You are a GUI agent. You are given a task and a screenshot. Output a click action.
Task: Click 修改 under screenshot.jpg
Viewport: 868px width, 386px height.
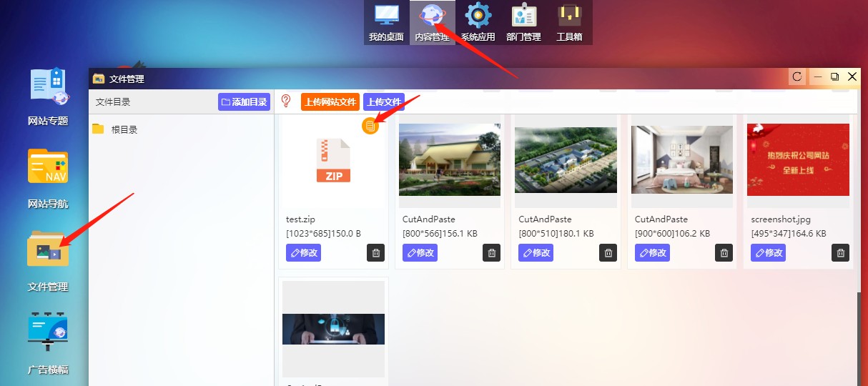click(769, 252)
